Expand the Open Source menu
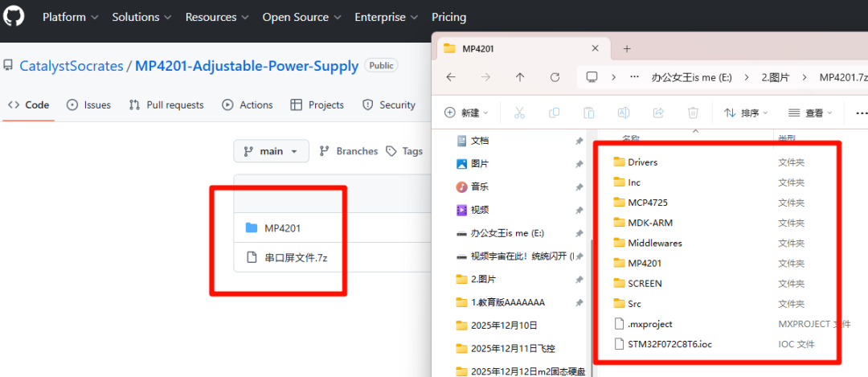This screenshot has width=868, height=377. [x=302, y=17]
